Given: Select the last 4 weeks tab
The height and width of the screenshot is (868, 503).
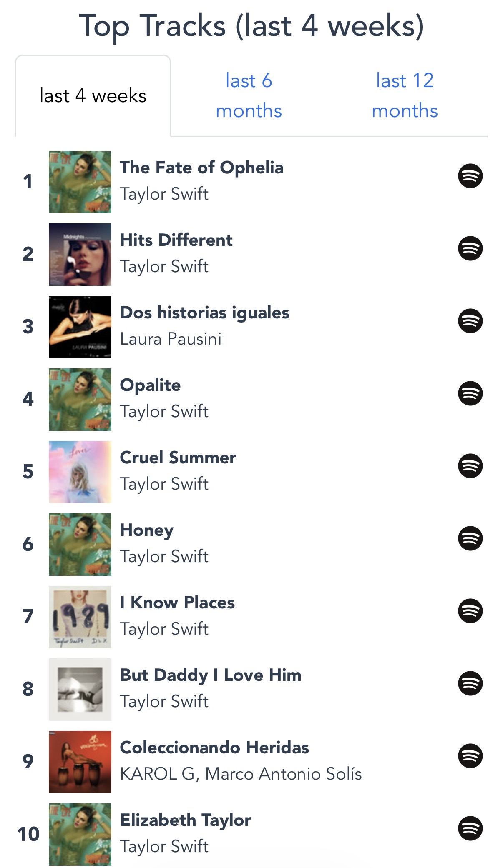Looking at the screenshot, I should (93, 96).
